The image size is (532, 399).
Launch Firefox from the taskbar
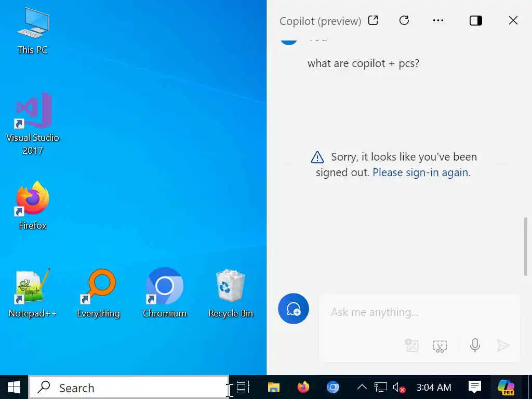(303, 387)
